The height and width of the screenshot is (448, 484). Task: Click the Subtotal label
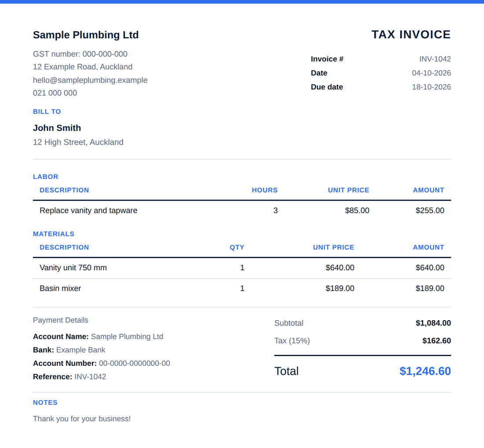click(289, 323)
